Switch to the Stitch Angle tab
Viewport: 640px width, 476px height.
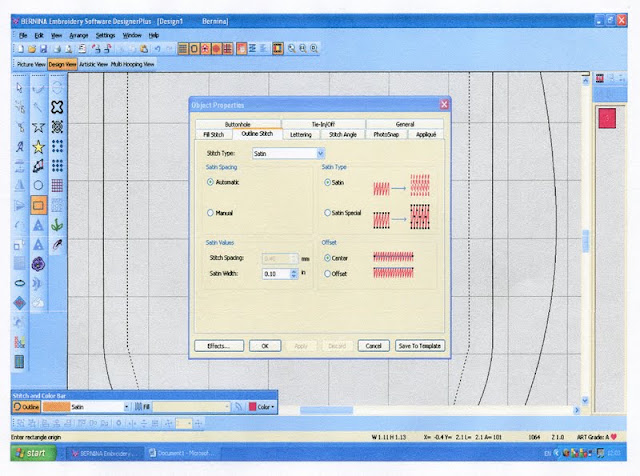[342, 135]
